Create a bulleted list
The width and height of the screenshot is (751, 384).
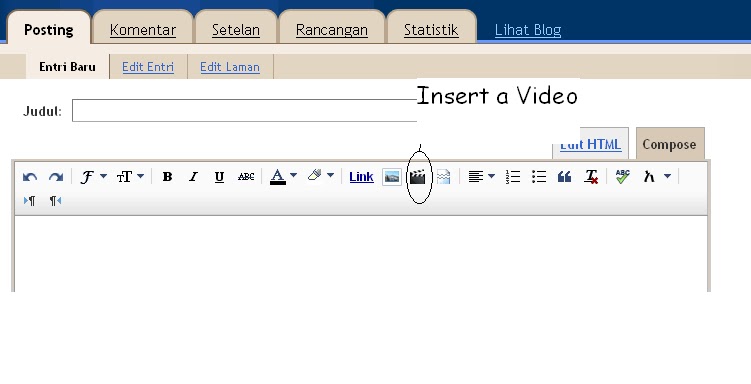[539, 177]
